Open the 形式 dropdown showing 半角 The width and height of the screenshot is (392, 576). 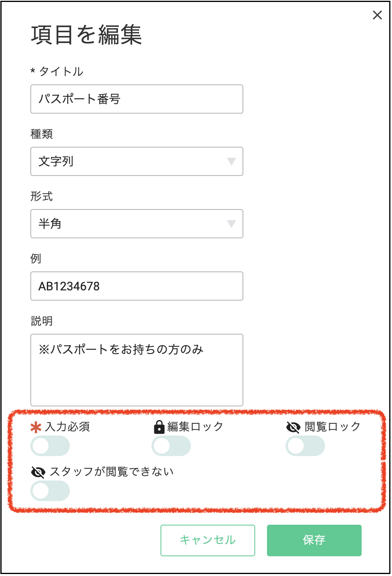137,224
